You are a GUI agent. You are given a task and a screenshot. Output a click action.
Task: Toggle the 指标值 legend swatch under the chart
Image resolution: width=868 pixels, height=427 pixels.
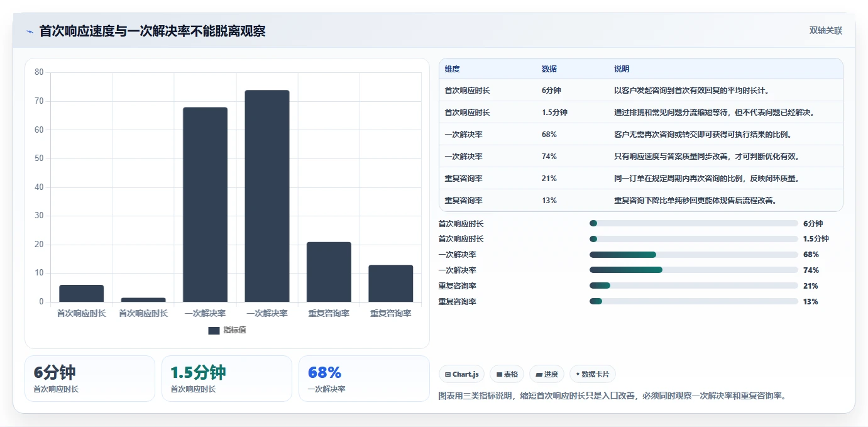pos(214,330)
